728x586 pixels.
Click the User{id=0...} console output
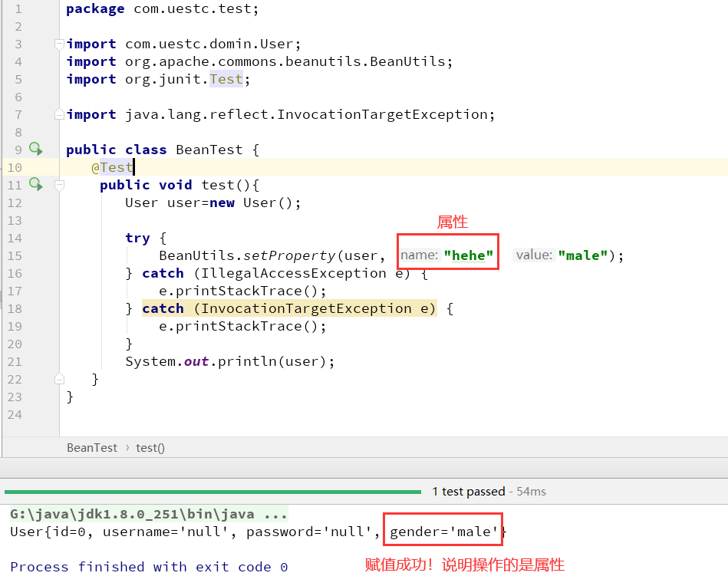(x=259, y=532)
